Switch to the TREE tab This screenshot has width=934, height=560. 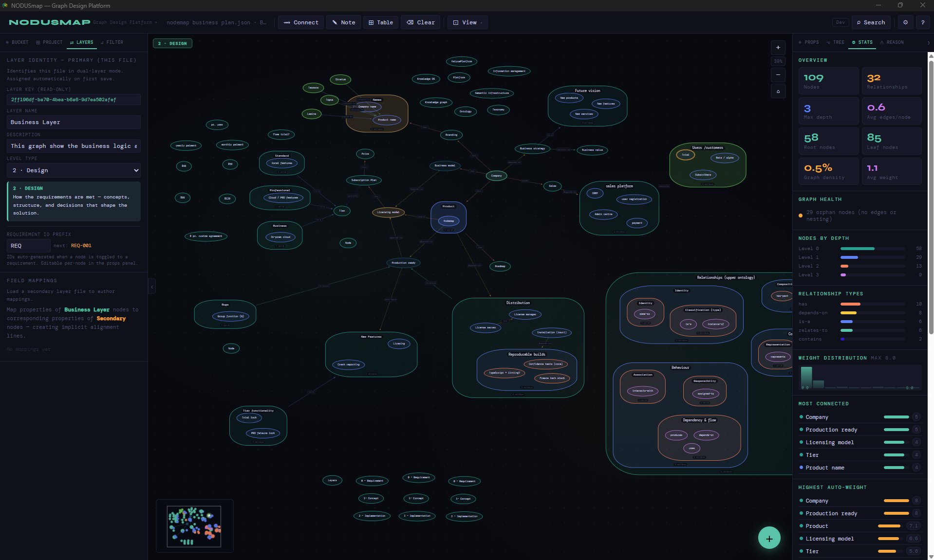point(837,42)
